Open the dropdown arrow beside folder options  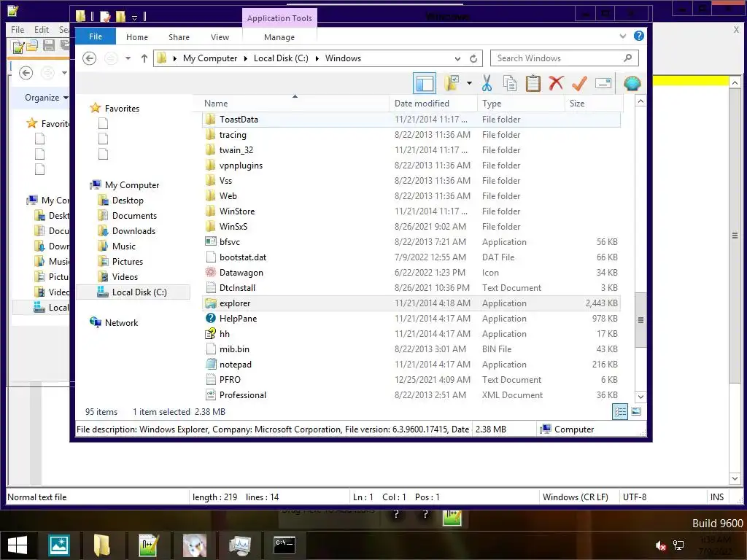469,83
